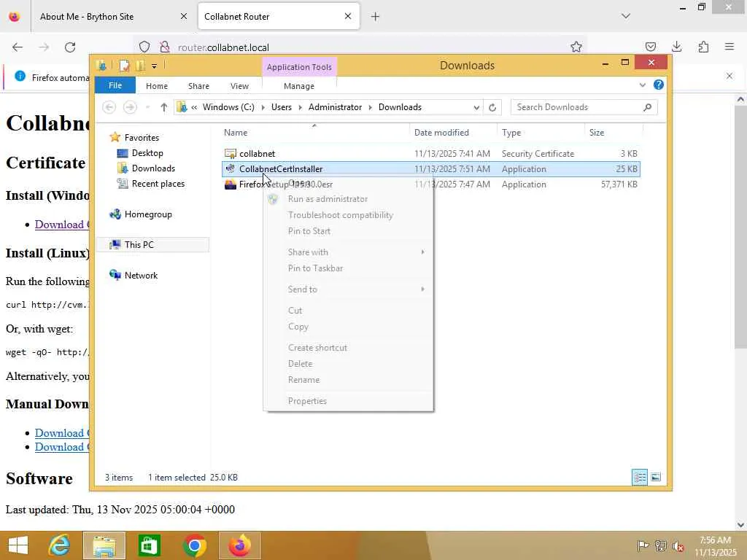Launch Internet Explorer from taskbar
The width and height of the screenshot is (747, 560).
[x=60, y=545]
